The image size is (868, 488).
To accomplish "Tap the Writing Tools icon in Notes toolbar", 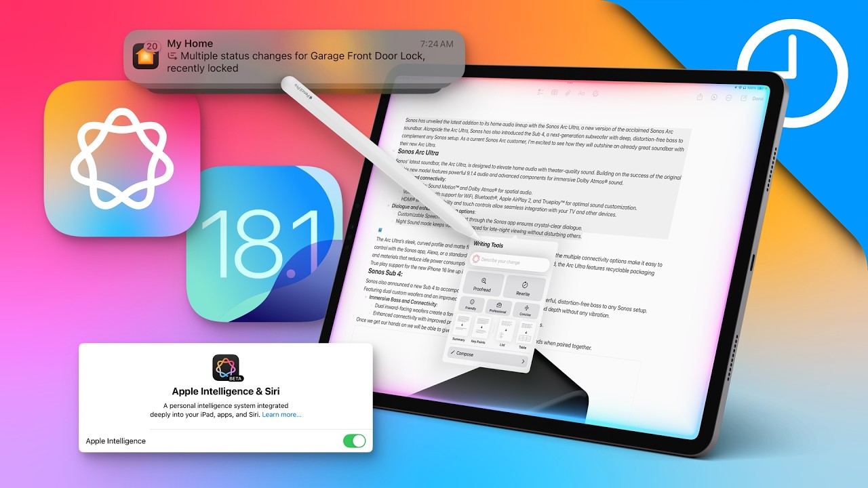I will click(x=595, y=94).
